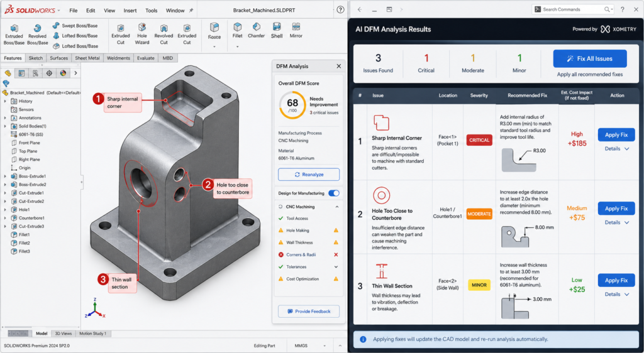Close the DFM Analysis panel
This screenshot has width=644, height=353.
338,66
